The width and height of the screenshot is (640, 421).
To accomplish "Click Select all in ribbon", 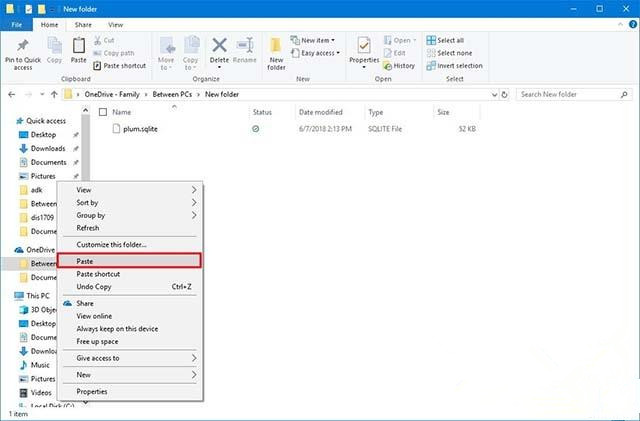I will click(445, 41).
